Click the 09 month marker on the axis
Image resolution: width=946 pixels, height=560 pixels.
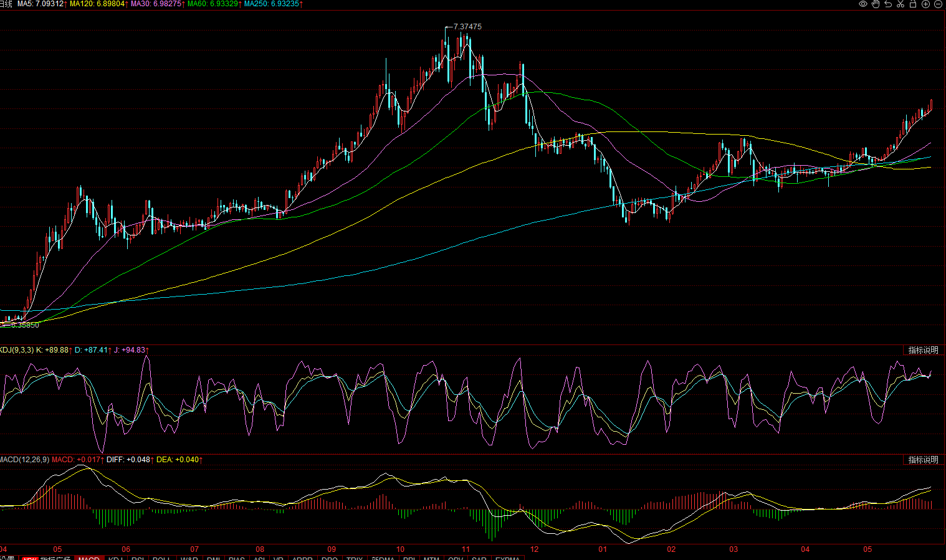332,549
